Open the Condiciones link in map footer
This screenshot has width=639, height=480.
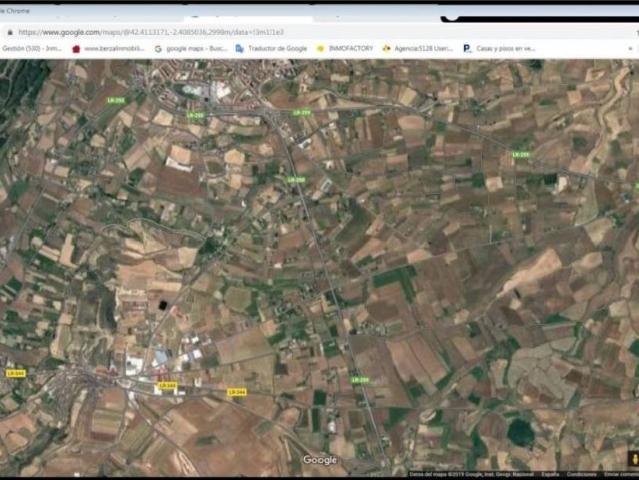[581, 474]
